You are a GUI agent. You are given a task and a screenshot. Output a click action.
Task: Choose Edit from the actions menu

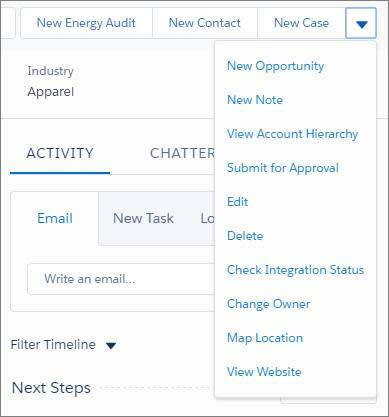pyautogui.click(x=238, y=202)
